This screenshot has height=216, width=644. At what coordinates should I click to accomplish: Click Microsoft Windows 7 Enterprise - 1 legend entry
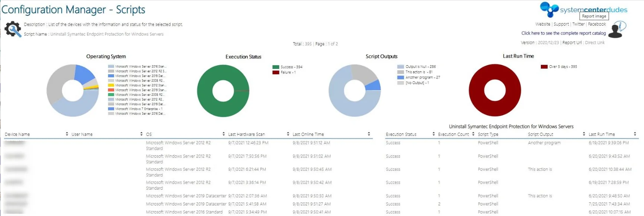point(139,109)
